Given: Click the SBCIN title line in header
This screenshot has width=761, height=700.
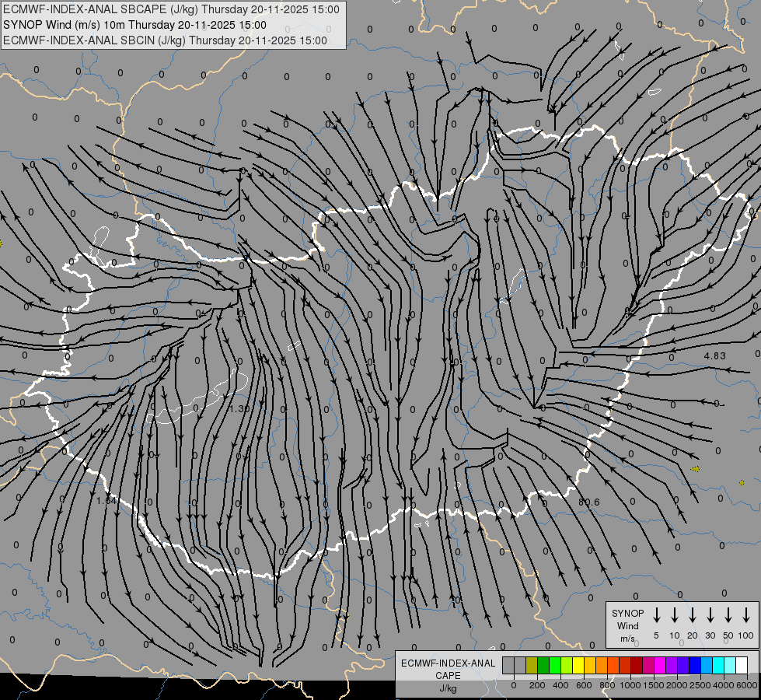Looking at the screenshot, I should pyautogui.click(x=165, y=40).
